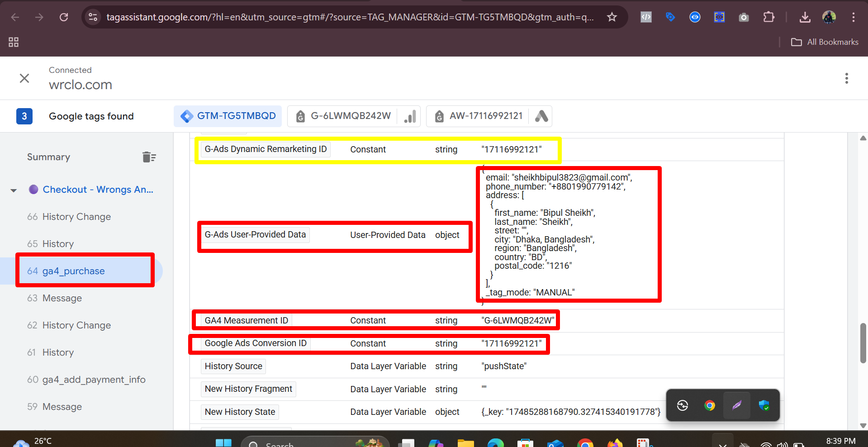
Task: Open All Bookmarks
Action: pyautogui.click(x=824, y=42)
